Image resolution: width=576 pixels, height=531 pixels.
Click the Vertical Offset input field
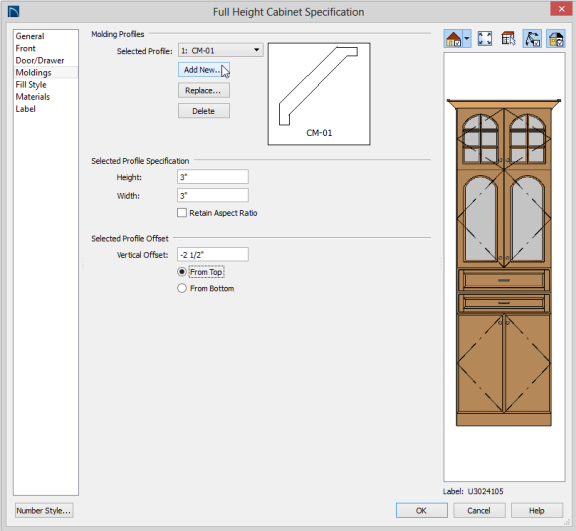[x=213, y=254]
